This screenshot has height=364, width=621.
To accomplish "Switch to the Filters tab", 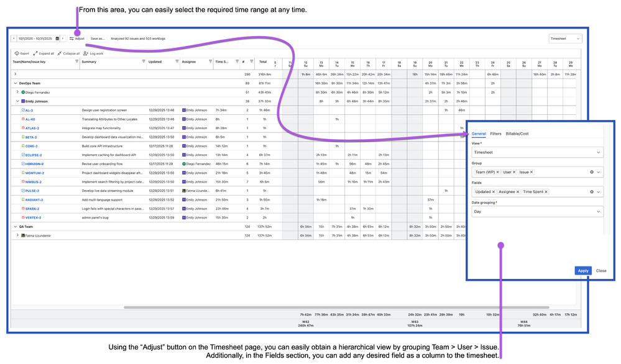I will 495,134.
